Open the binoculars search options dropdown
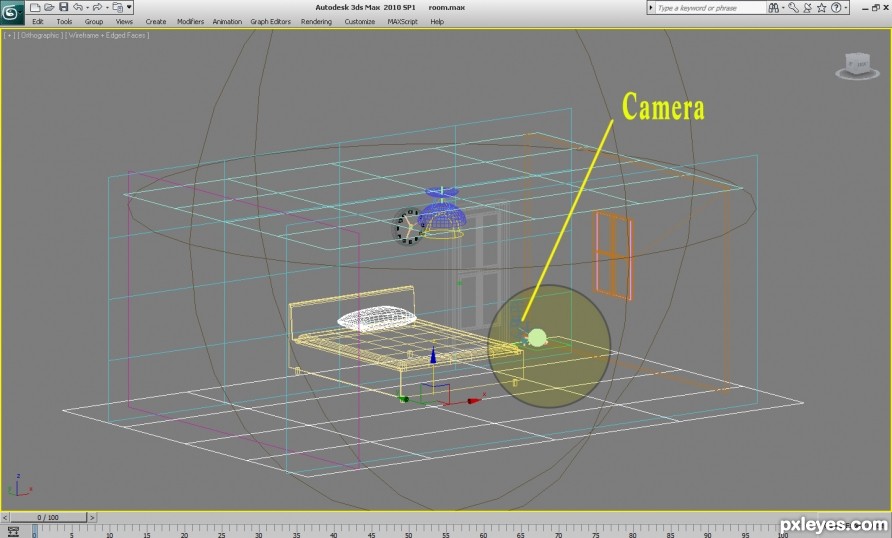 pos(783,7)
